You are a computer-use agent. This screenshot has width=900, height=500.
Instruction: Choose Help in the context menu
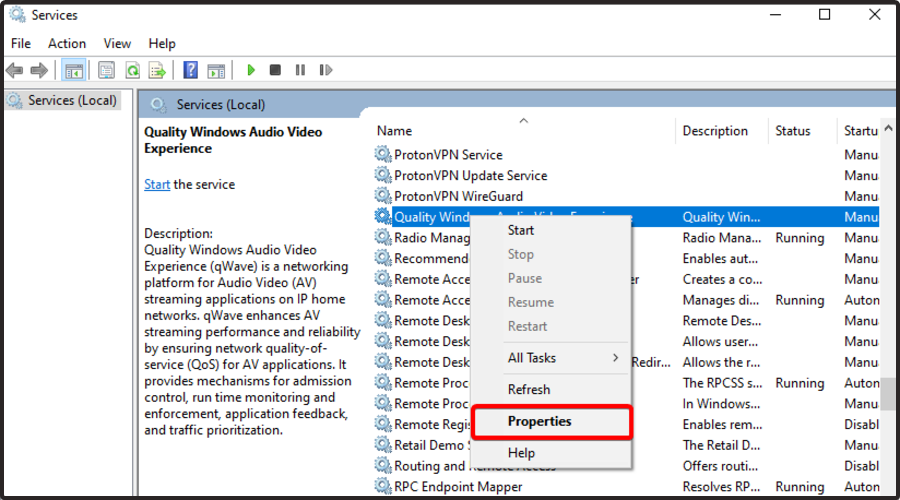(521, 453)
